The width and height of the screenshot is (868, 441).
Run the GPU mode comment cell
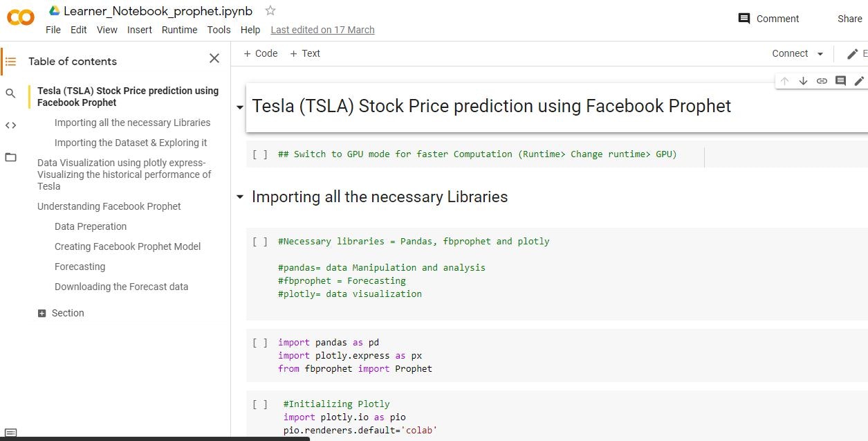pos(260,154)
